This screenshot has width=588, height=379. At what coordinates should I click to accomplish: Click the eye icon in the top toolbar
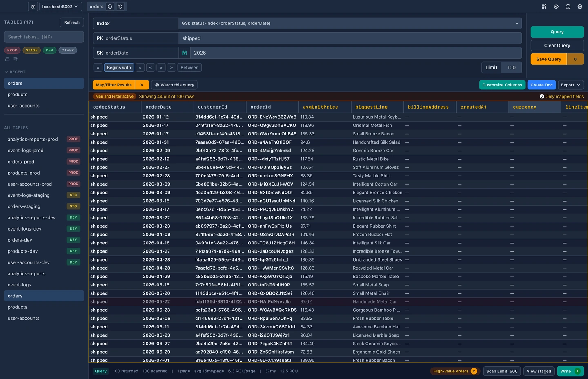(x=556, y=7)
